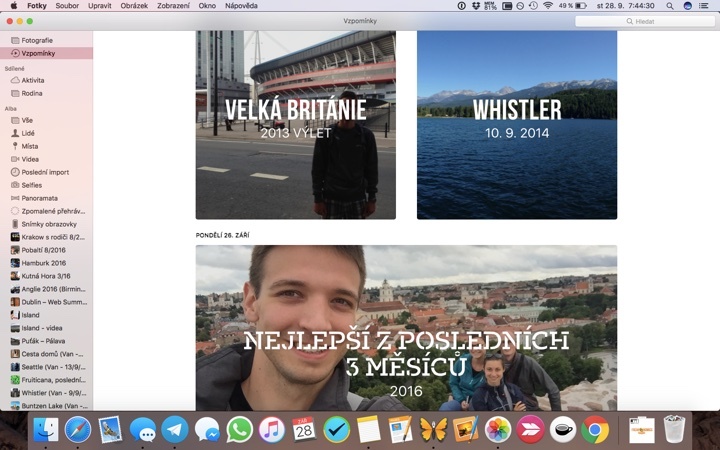Open Calendar from the Dock
The image size is (720, 450).
304,430
